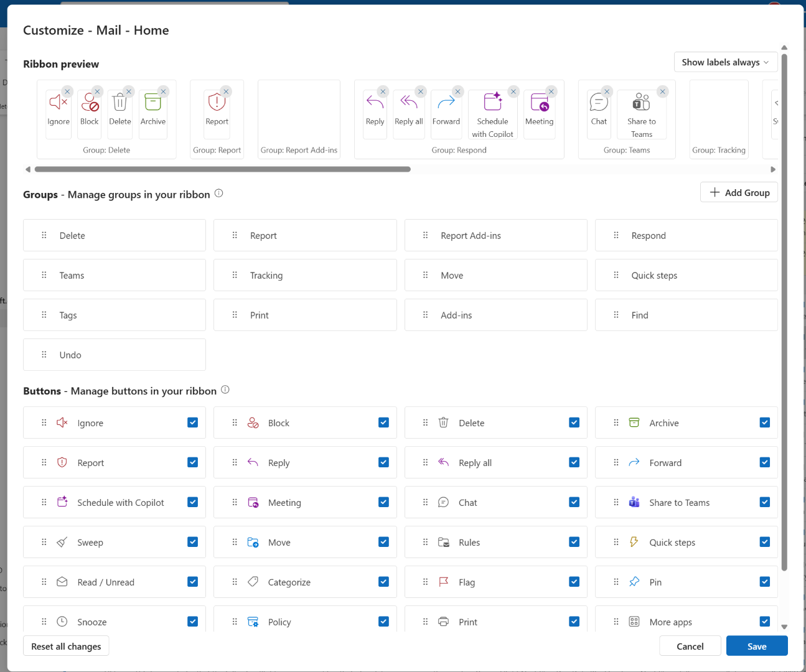Viewport: 806px width, 672px height.
Task: Click info icon beside Buttons heading
Action: [x=225, y=390]
